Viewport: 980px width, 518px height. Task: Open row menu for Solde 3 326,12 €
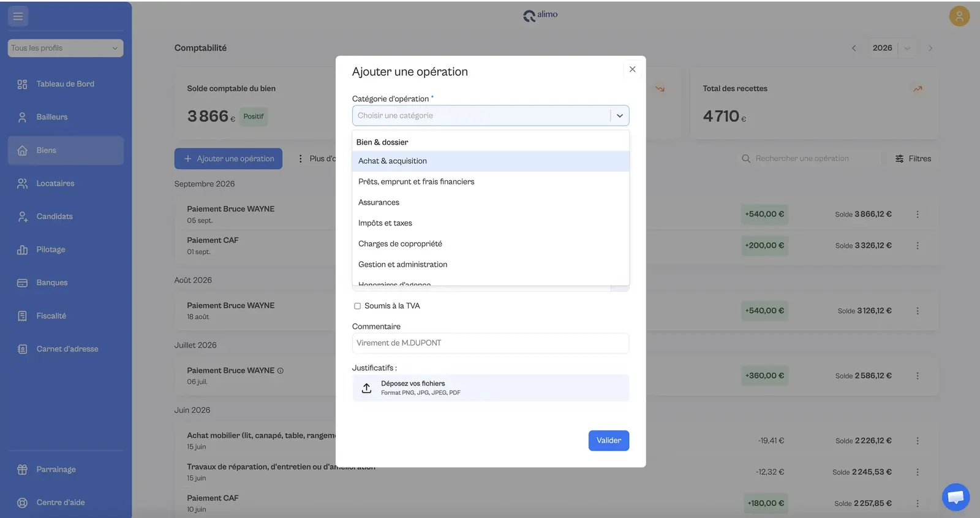click(x=918, y=246)
